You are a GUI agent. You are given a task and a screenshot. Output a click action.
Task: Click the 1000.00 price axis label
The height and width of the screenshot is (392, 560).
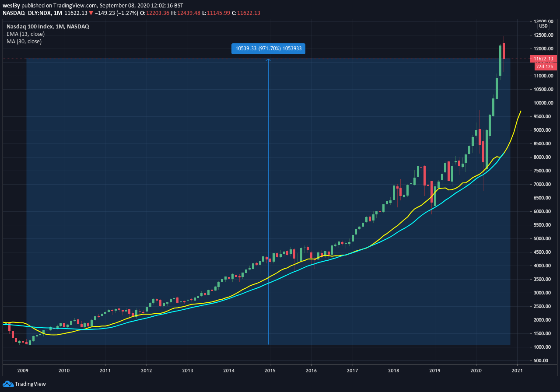542,347
